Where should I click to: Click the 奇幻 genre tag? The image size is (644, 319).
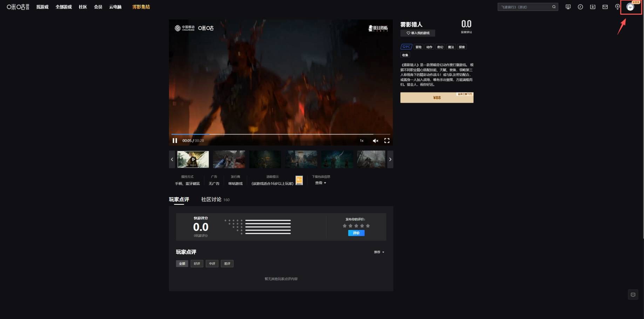pyautogui.click(x=440, y=47)
